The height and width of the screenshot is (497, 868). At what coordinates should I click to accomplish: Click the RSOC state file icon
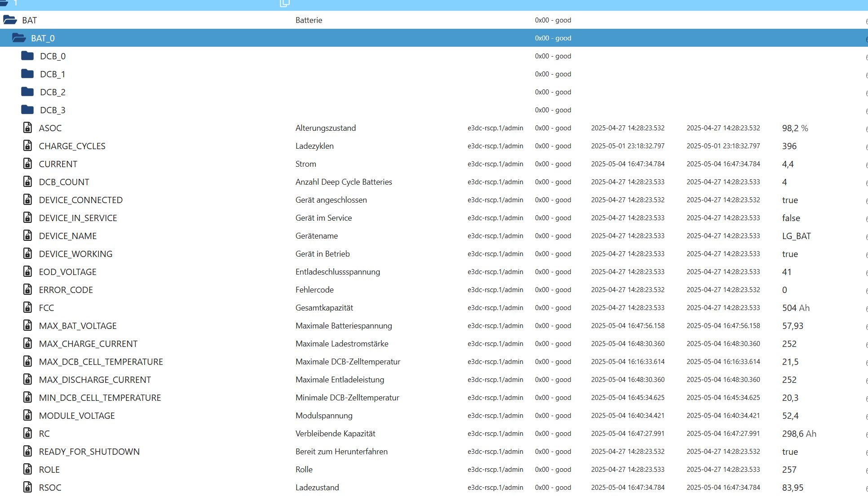pos(27,488)
